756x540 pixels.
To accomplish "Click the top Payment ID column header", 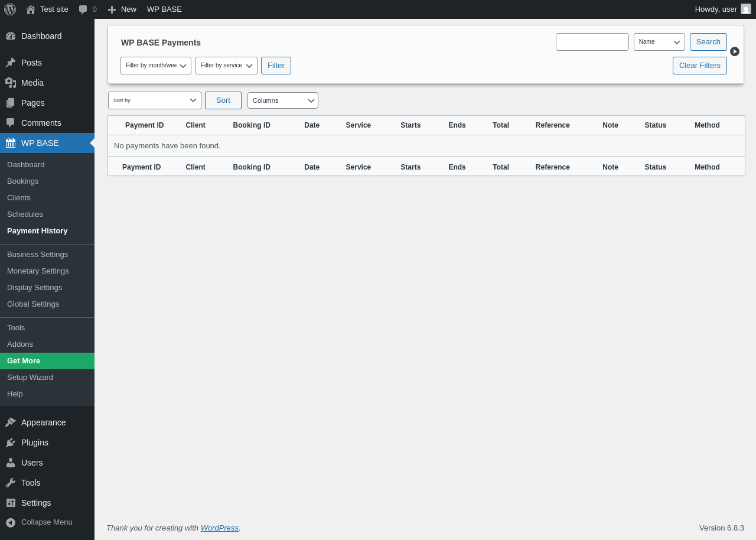I will [144, 125].
